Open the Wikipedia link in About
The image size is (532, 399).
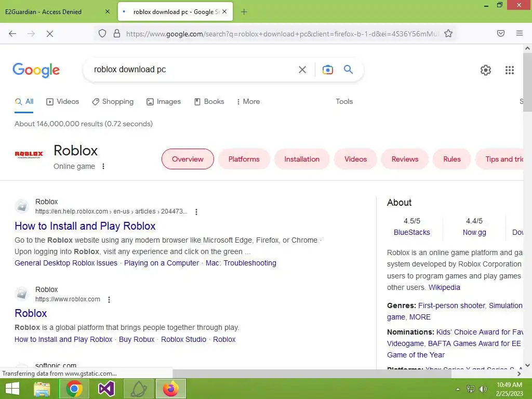(x=444, y=287)
